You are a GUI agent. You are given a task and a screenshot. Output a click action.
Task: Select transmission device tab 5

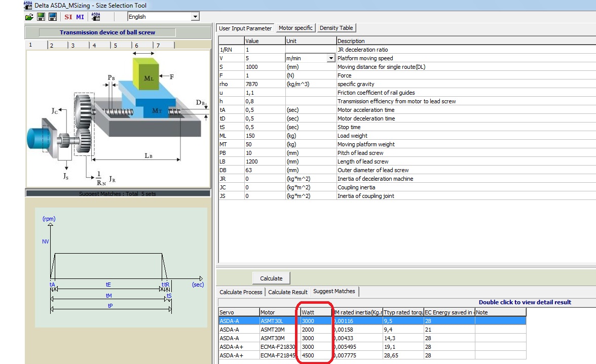point(122,45)
